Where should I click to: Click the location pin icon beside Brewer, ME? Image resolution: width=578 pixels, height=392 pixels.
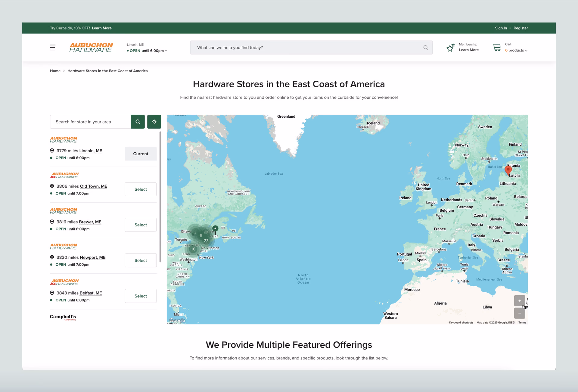coord(52,222)
